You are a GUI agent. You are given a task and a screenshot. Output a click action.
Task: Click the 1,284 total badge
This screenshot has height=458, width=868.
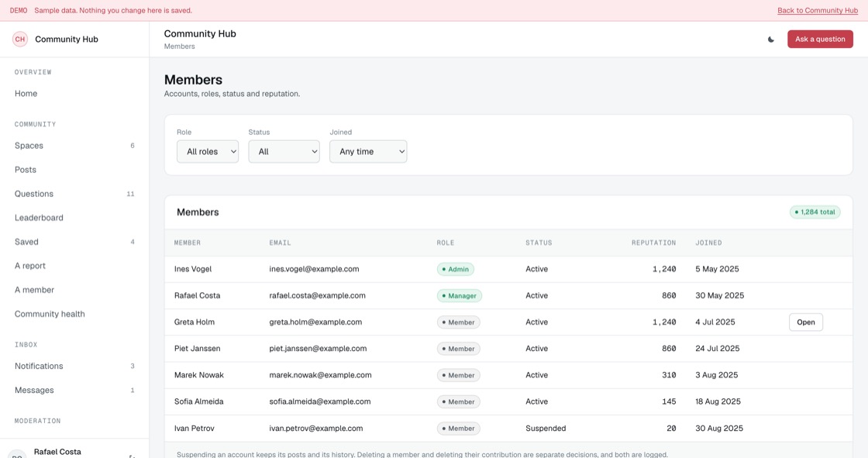point(815,212)
